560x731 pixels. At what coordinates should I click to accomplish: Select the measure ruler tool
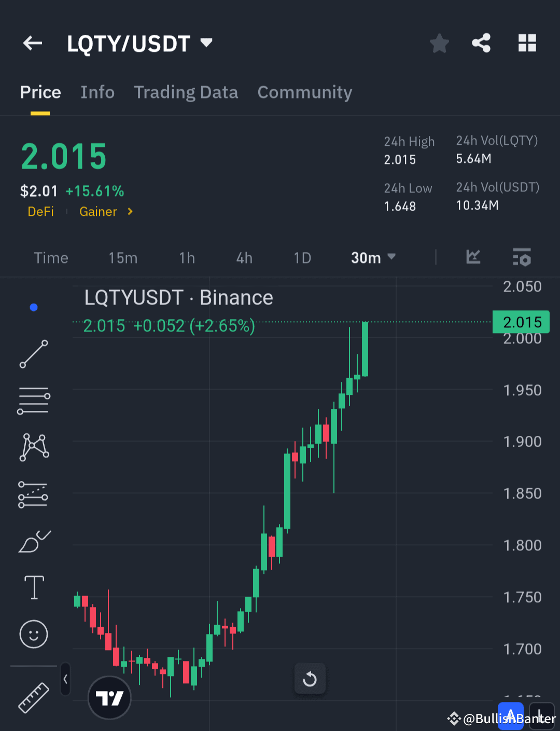[33, 698]
